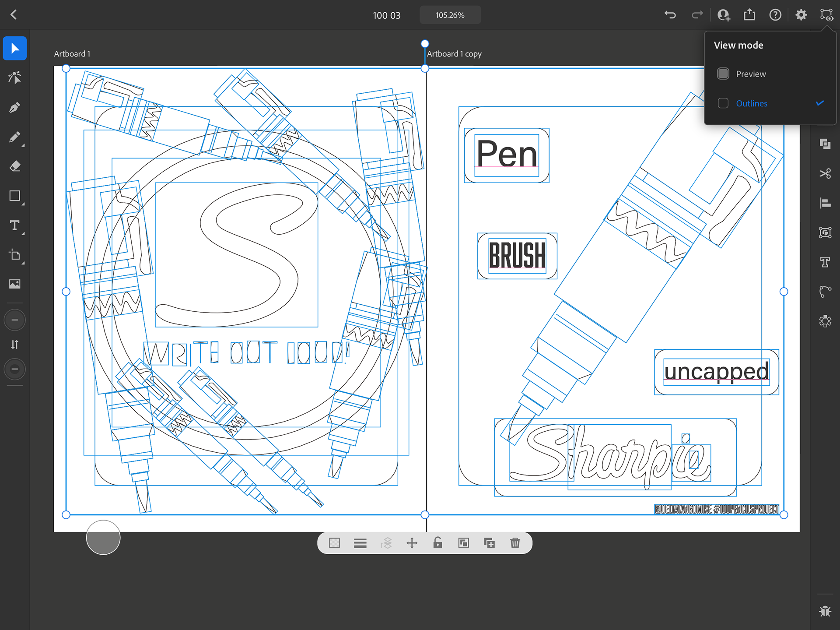Screen dimensions: 840x630
Task: Select the Pencil tool
Action: tap(14, 137)
